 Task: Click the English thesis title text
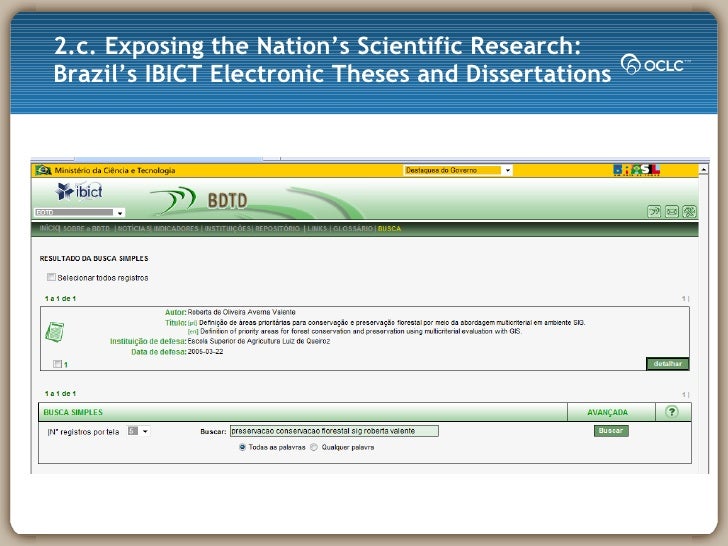pyautogui.click(x=361, y=332)
